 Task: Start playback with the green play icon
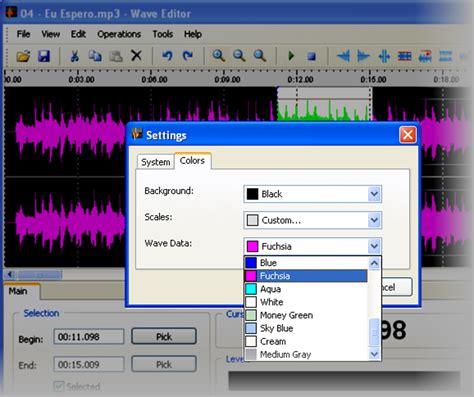pyautogui.click(x=291, y=56)
